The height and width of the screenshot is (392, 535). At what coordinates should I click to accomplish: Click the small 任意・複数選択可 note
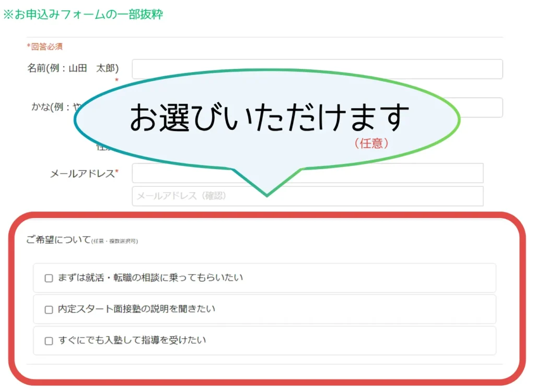click(x=114, y=242)
